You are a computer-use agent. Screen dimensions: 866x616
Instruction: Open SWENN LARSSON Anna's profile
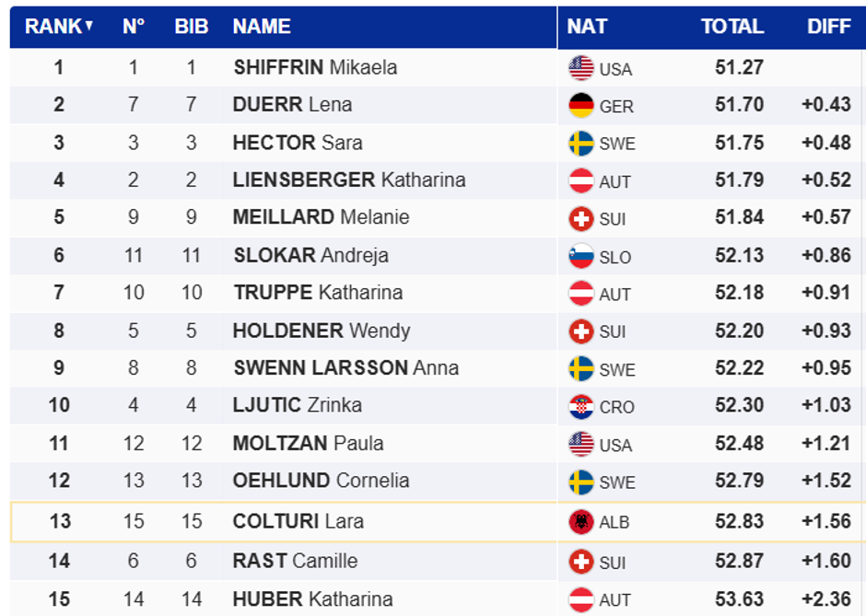tap(345, 368)
